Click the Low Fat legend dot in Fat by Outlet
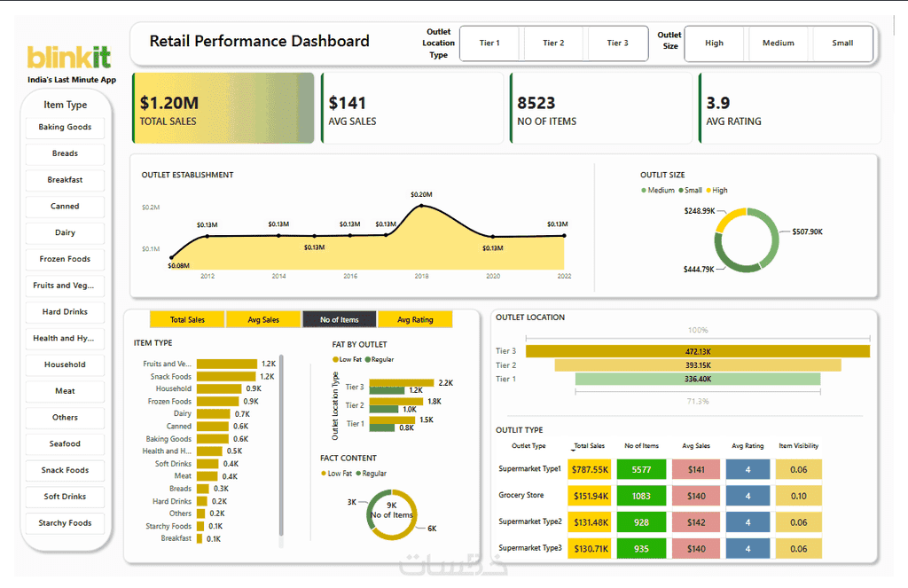The height and width of the screenshot is (588, 908). [x=335, y=360]
